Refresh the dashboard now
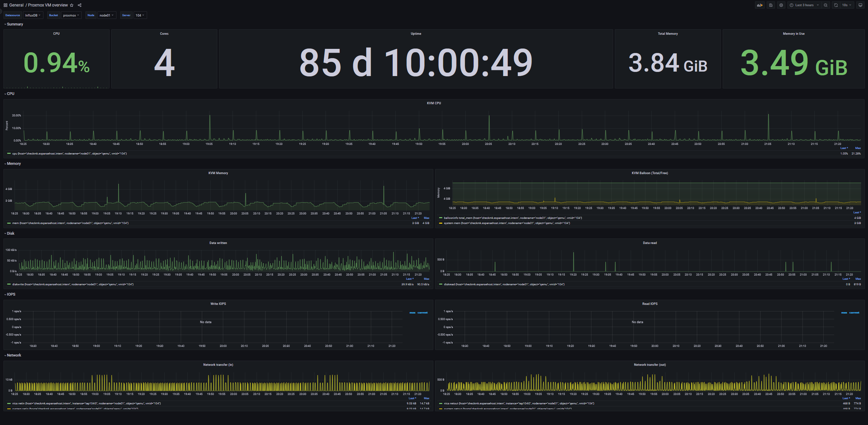 coord(836,5)
